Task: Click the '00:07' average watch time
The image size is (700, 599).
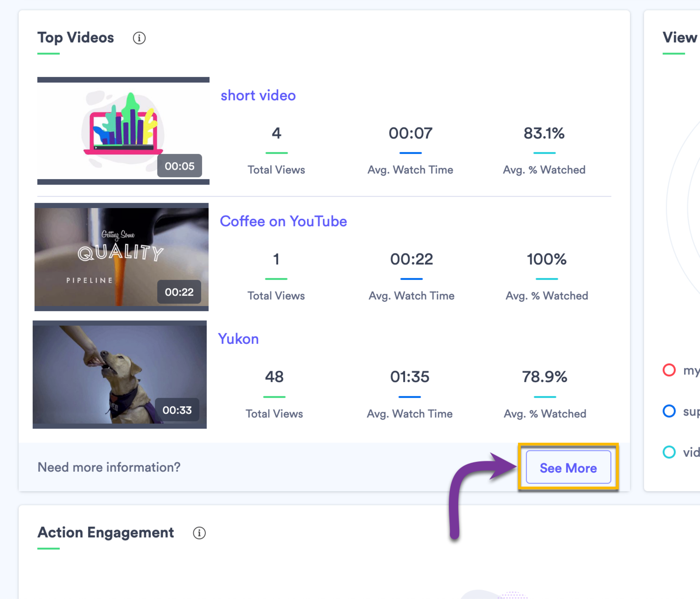Action: point(410,133)
